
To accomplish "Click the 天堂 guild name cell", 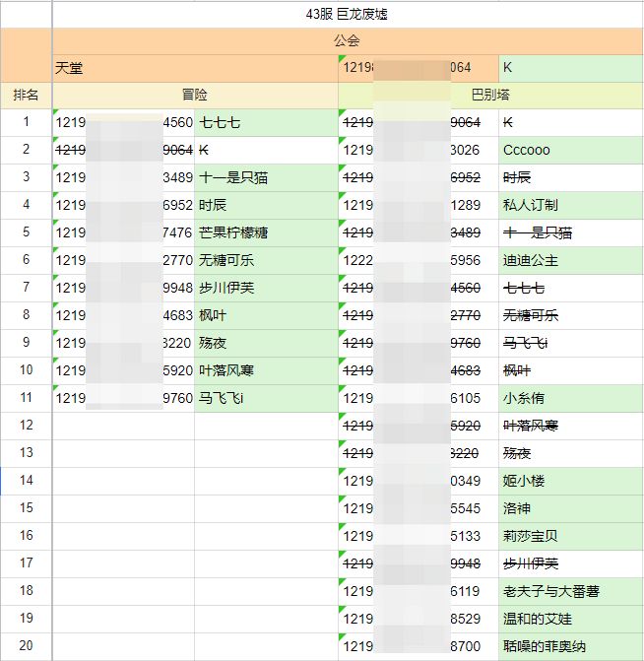I will [195, 68].
